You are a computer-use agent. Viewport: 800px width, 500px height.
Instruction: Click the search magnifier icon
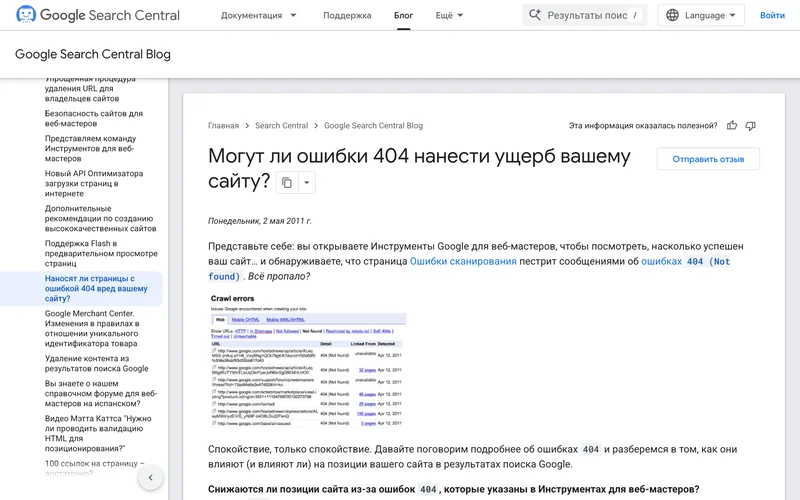point(534,15)
